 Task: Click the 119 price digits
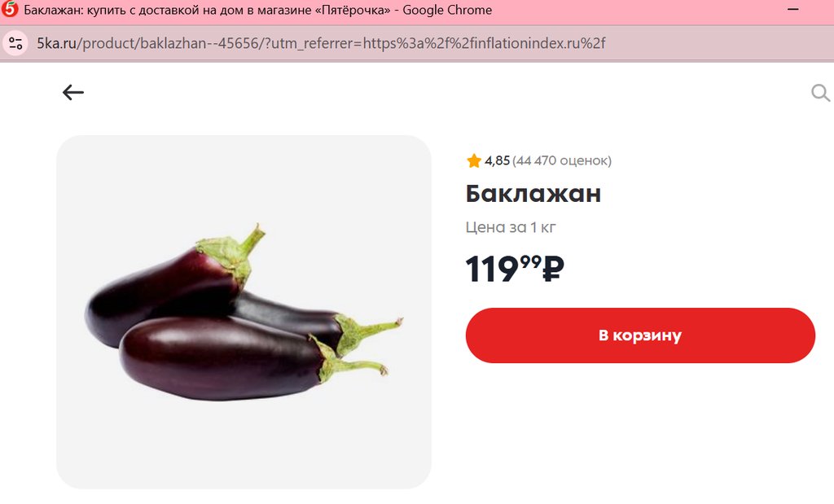pos(492,269)
